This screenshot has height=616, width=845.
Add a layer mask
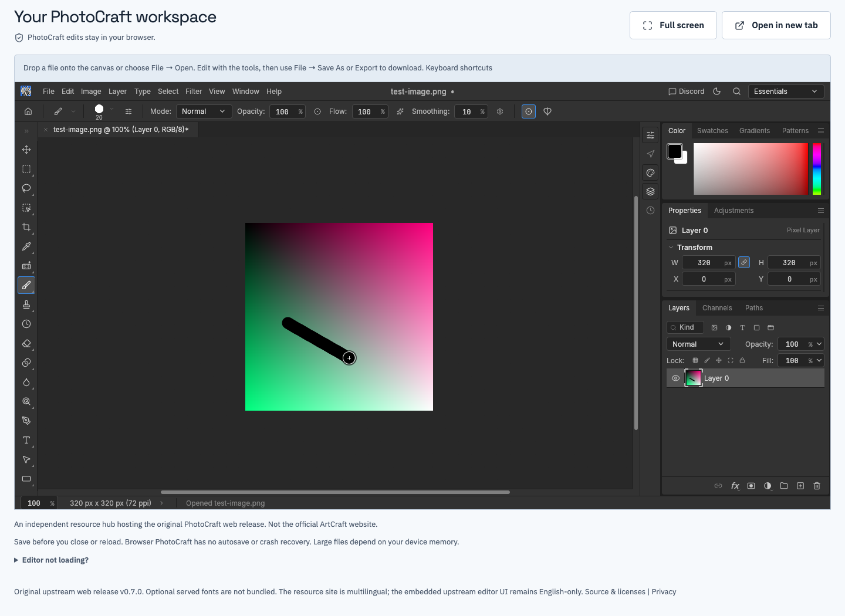[x=751, y=486]
